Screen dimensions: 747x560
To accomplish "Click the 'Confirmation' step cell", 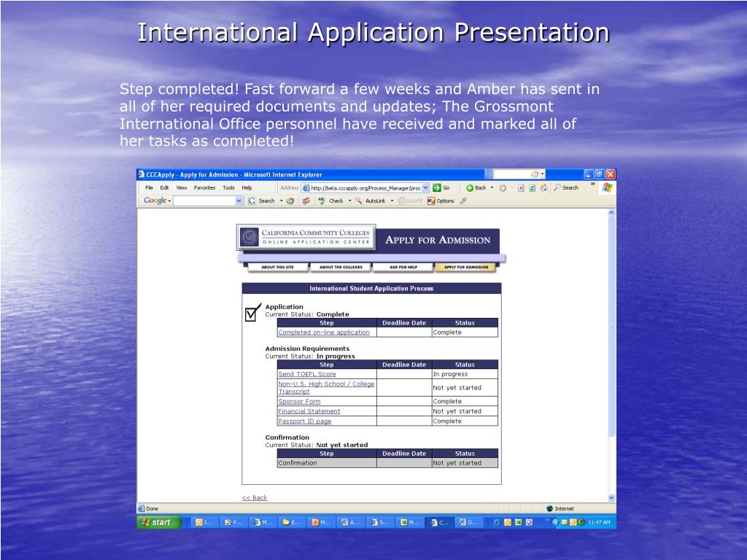I will (x=327, y=463).
